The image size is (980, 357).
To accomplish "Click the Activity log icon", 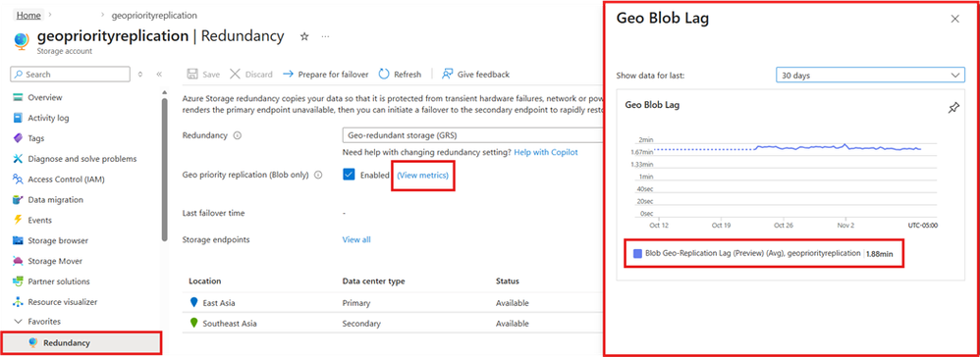I will coord(18,118).
